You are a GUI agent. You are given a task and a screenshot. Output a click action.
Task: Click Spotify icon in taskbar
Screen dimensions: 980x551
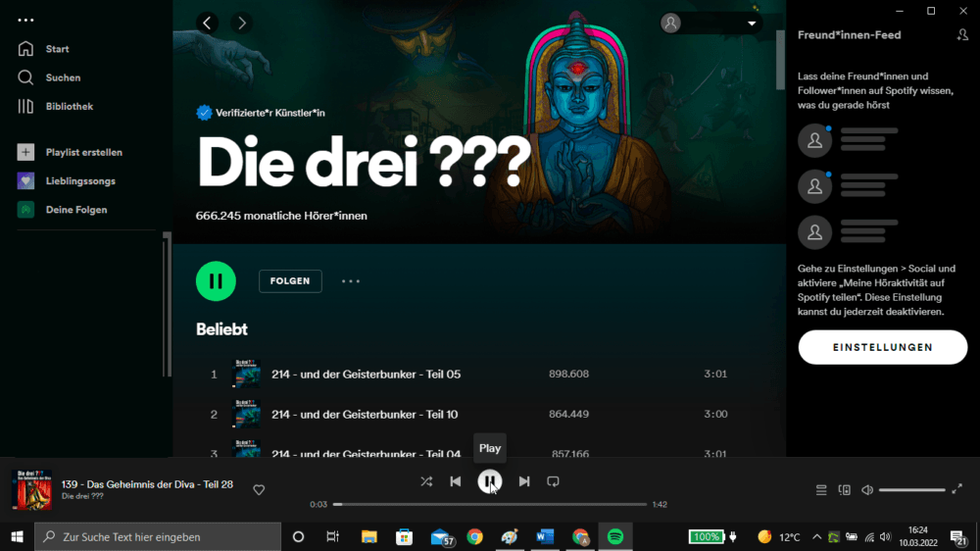click(x=615, y=536)
